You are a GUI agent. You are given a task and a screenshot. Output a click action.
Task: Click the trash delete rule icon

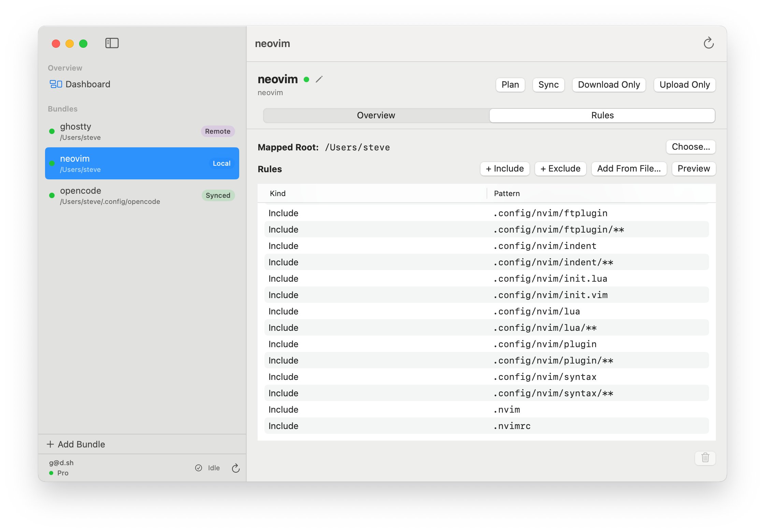(705, 458)
